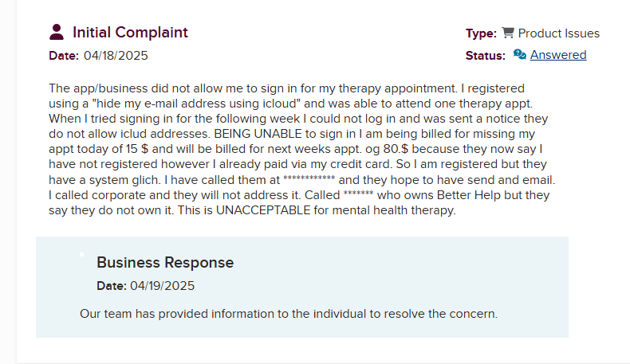The image size is (630, 364).
Task: Click the "Our team has provided information" response
Action: (x=288, y=314)
